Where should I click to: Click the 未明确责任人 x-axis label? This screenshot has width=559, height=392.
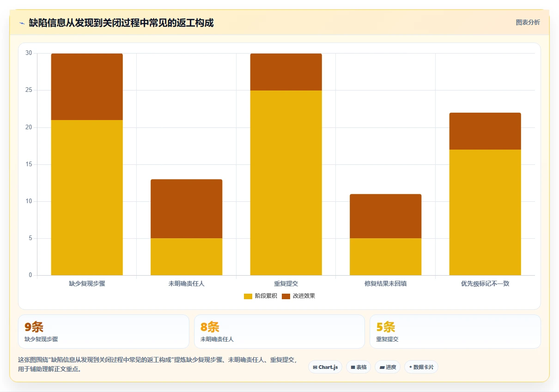(x=186, y=283)
